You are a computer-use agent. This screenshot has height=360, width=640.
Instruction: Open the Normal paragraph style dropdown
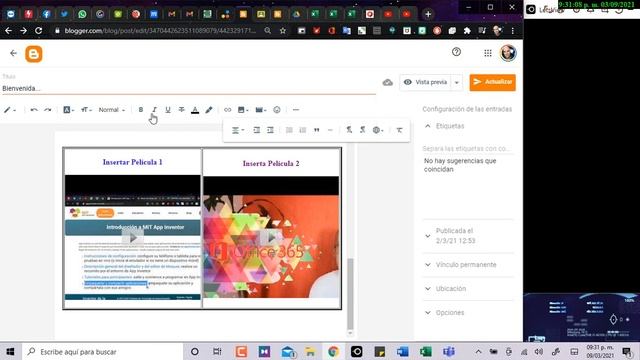[112, 110]
